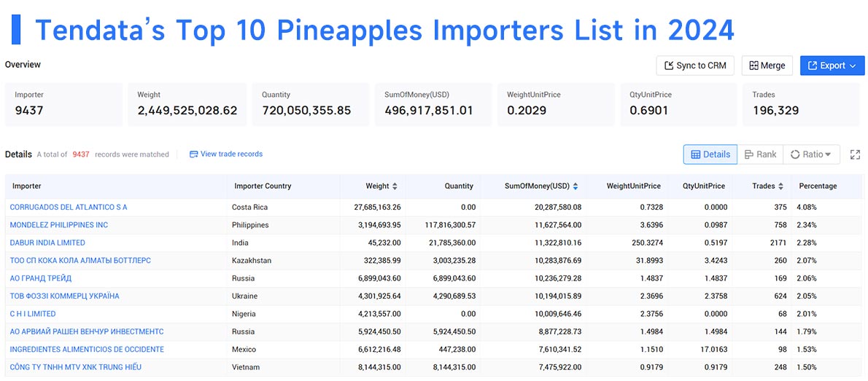The image size is (868, 381).
Task: Click the 2171 trades value
Action: (778, 243)
